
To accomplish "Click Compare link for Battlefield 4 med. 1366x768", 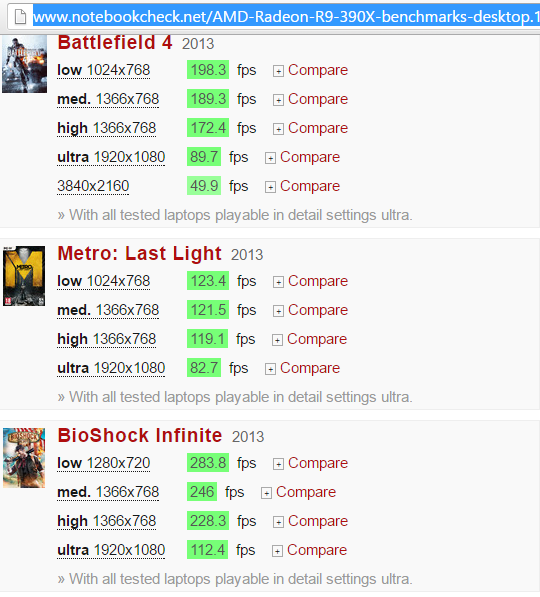I will click(x=318, y=99).
